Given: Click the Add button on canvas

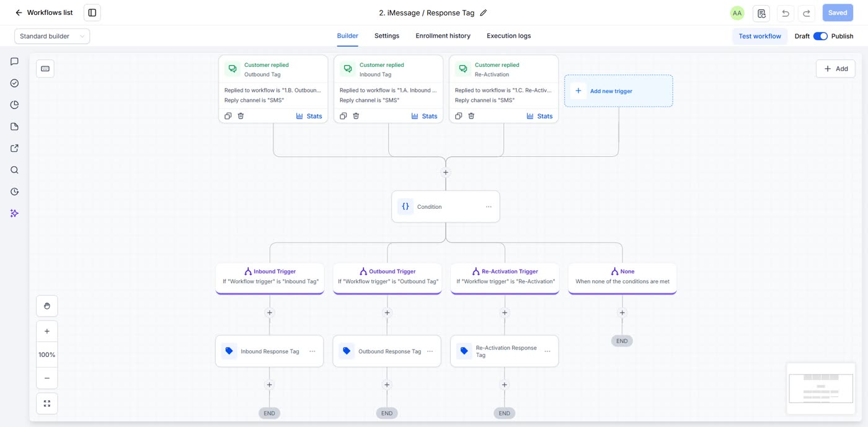Looking at the screenshot, I should coord(835,69).
